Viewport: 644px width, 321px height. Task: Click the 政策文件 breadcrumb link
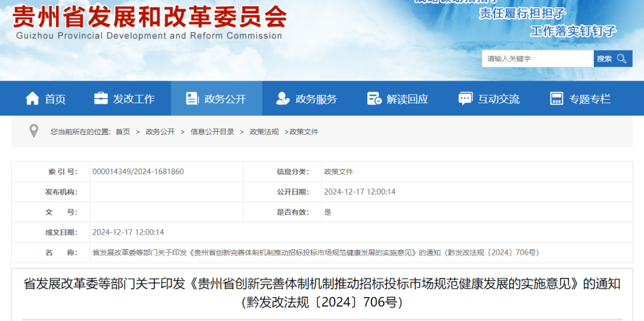pos(304,132)
